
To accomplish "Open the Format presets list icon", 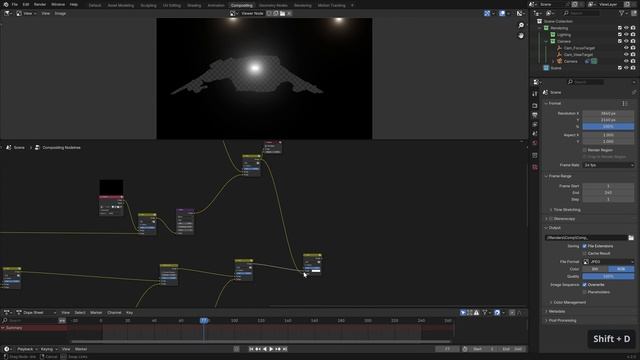I will click(x=625, y=104).
